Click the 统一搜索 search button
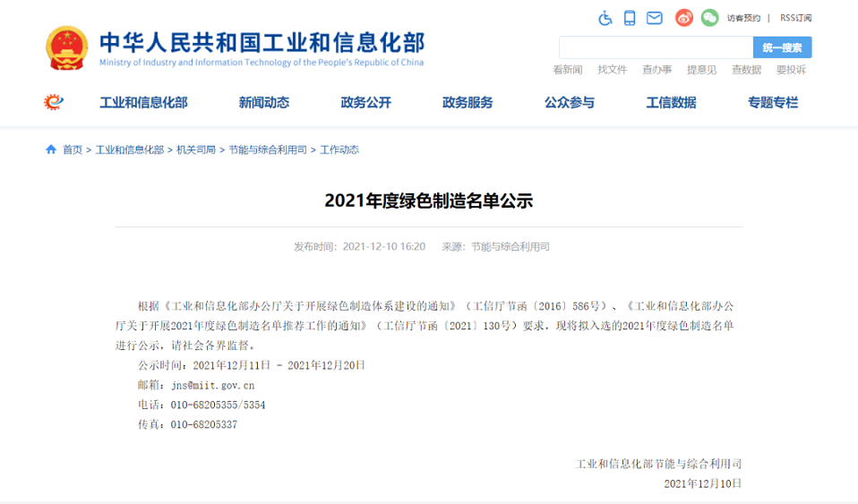The height and width of the screenshot is (504, 858). tap(782, 47)
